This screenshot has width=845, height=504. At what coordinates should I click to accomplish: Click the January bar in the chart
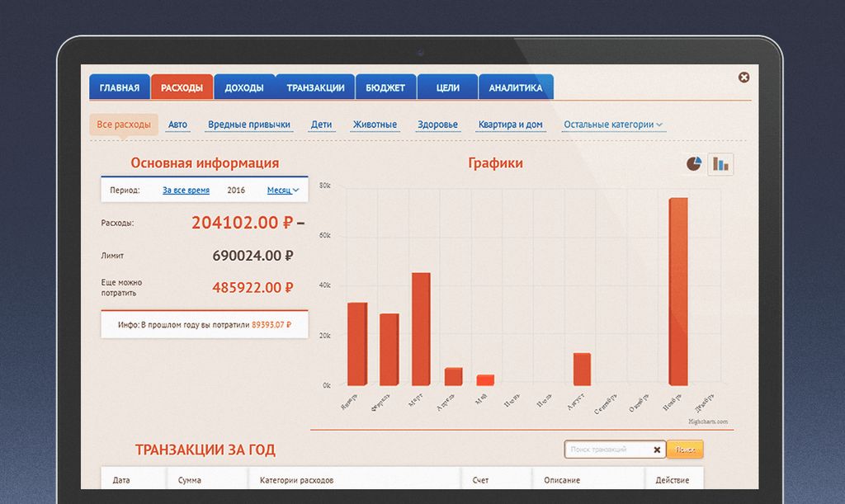pos(357,344)
